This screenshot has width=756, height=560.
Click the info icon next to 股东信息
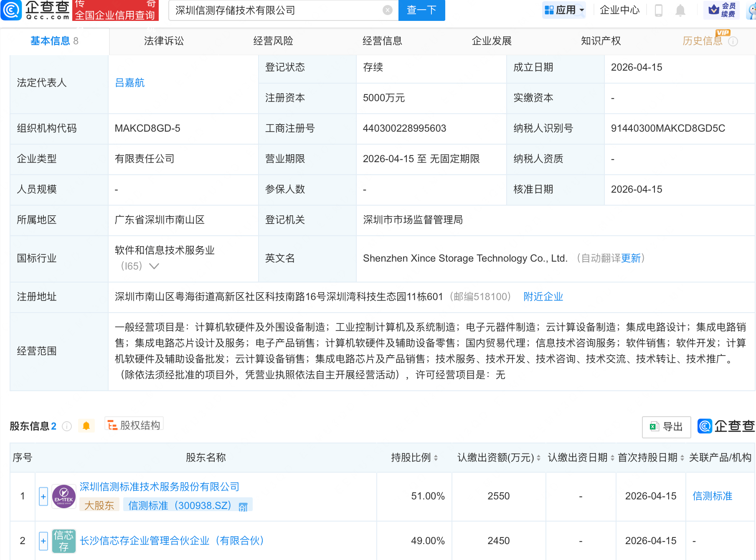point(66,426)
